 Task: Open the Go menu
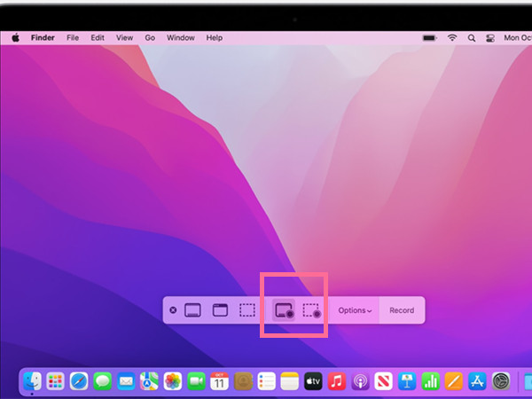[150, 38]
